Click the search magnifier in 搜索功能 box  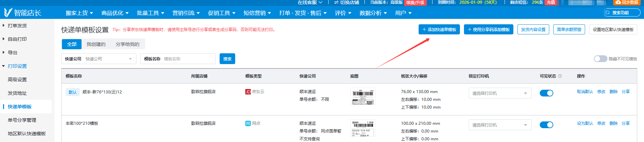pos(608,13)
